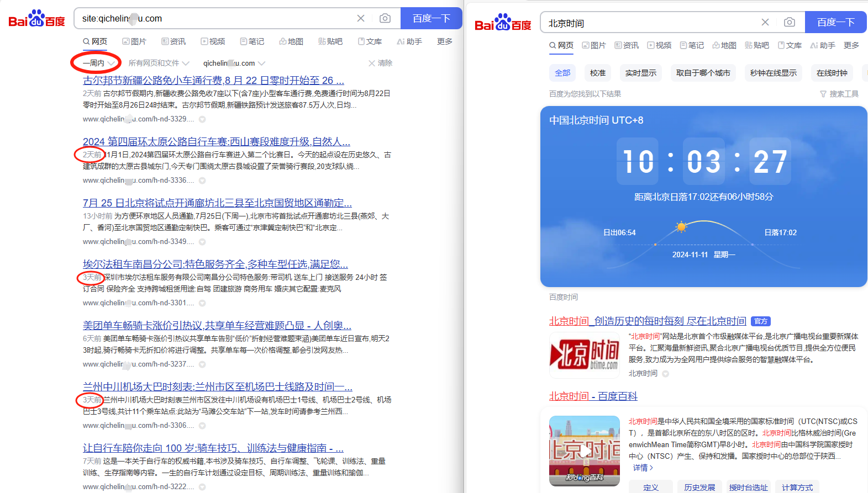Open 更多 menu in left window

[445, 41]
